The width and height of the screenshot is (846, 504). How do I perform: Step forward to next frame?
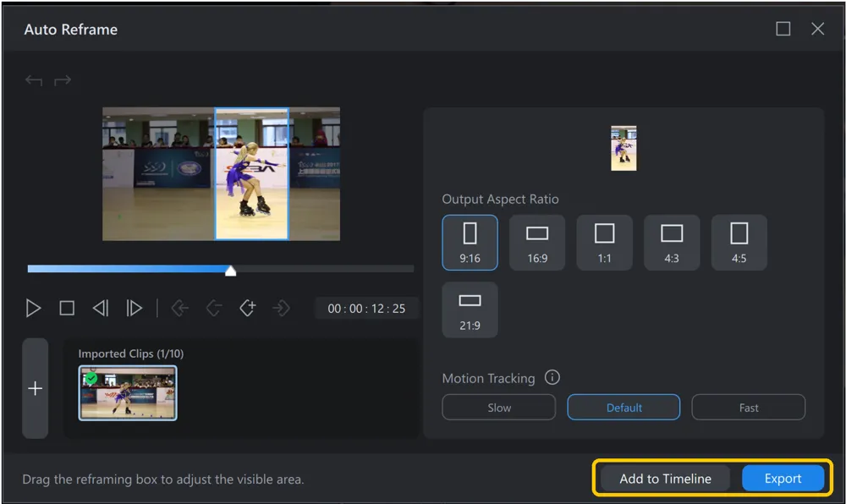click(x=134, y=309)
